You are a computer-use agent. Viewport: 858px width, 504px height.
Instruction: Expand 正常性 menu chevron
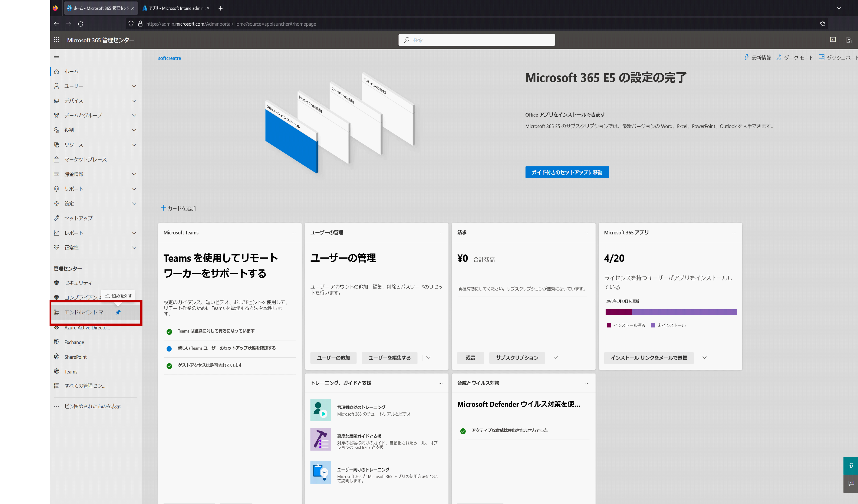coord(134,248)
